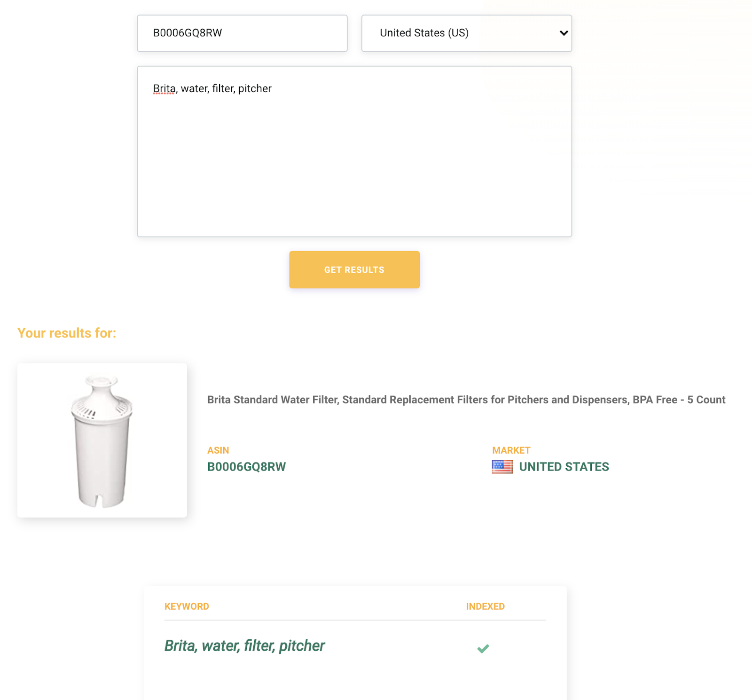Screen dimensions: 752x700
Task: Click the KEYWORD column header
Action: click(x=187, y=606)
